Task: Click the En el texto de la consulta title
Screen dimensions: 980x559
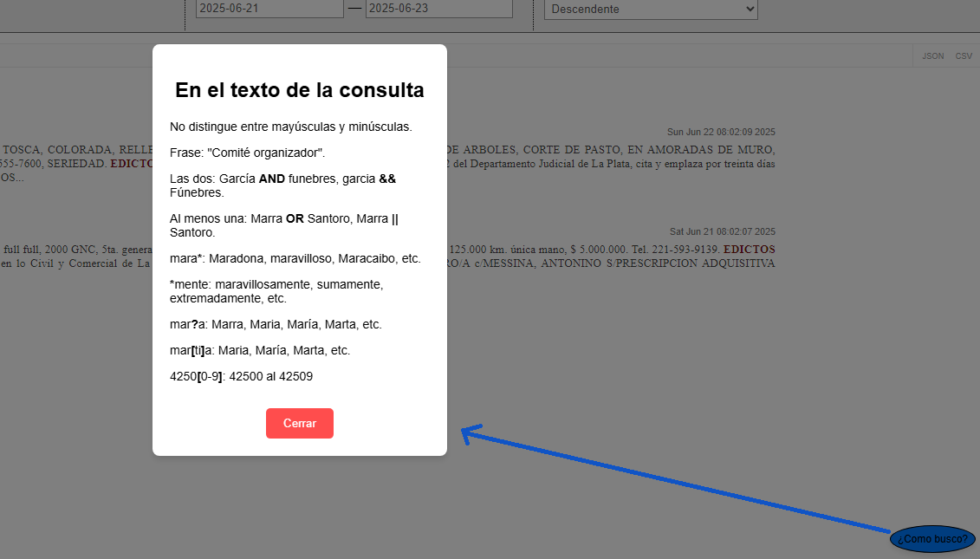Action: 300,89
